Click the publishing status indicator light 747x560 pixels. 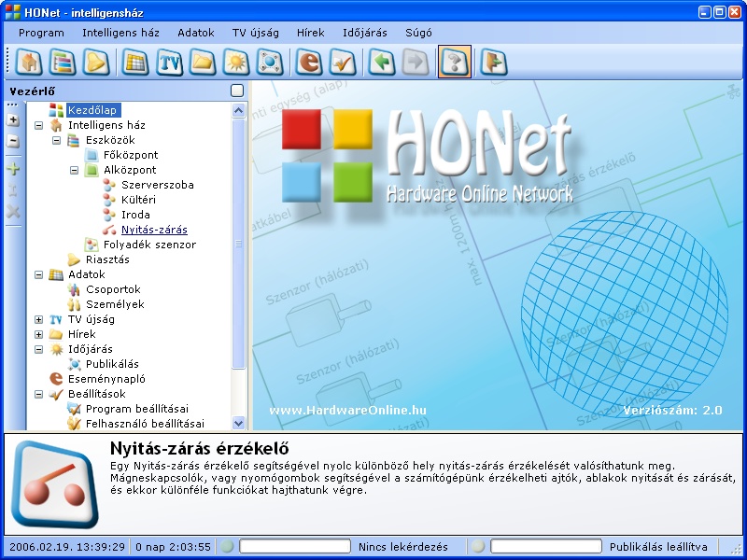(478, 546)
